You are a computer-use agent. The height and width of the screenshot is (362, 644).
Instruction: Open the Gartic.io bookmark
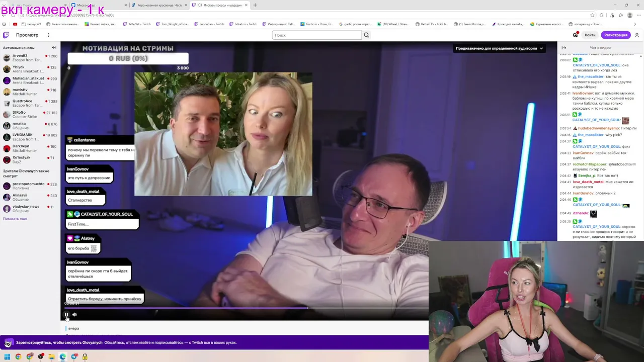[316, 24]
